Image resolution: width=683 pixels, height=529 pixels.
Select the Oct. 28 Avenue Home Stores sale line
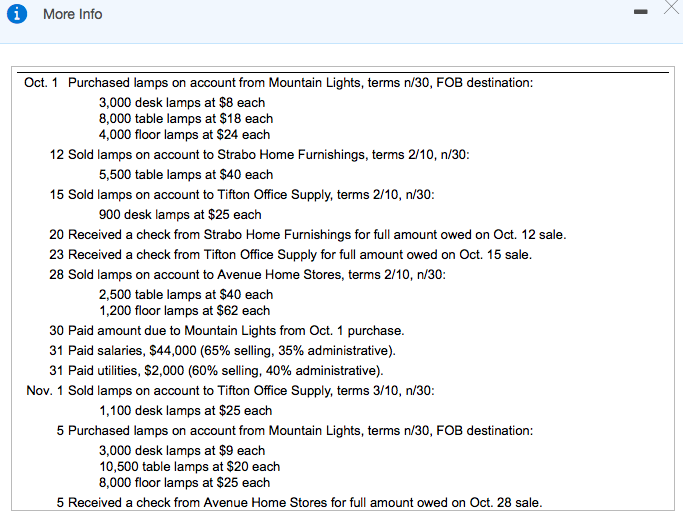coord(247,275)
